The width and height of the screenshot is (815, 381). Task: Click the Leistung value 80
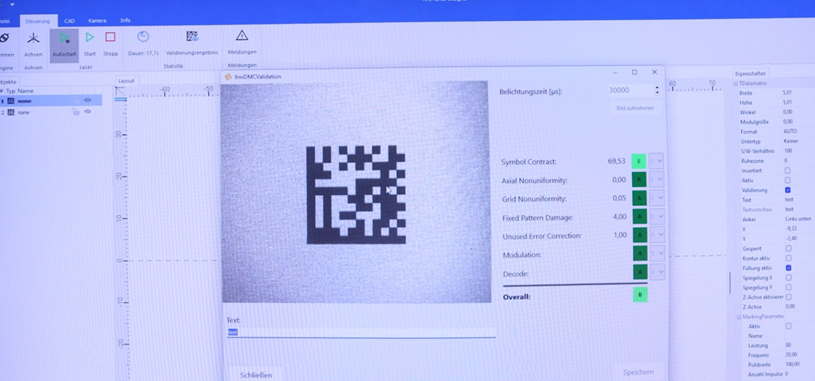tap(788, 346)
